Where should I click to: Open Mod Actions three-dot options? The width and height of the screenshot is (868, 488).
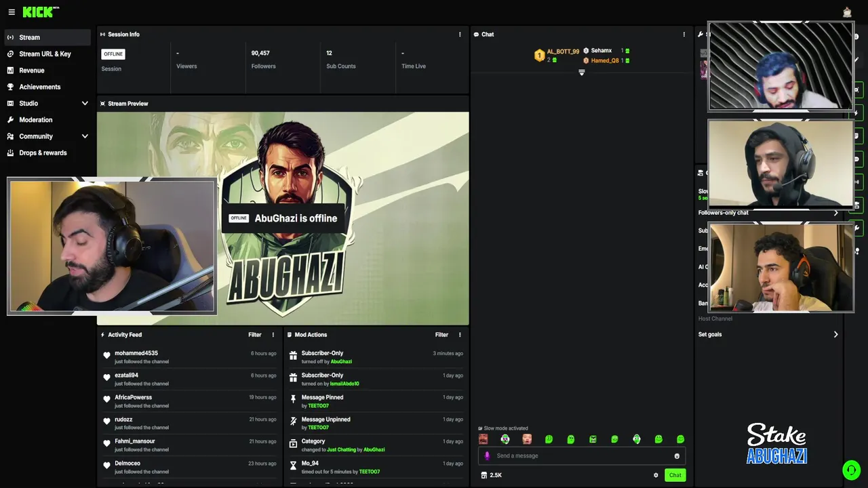tap(460, 335)
